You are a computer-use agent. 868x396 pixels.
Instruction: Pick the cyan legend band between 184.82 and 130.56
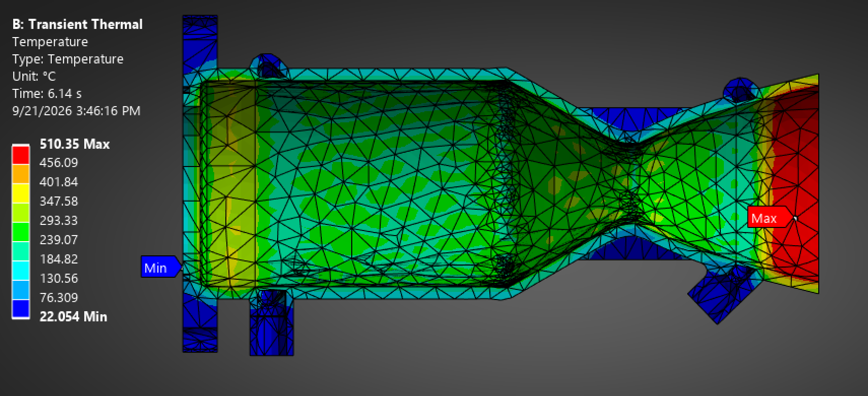tap(21, 271)
